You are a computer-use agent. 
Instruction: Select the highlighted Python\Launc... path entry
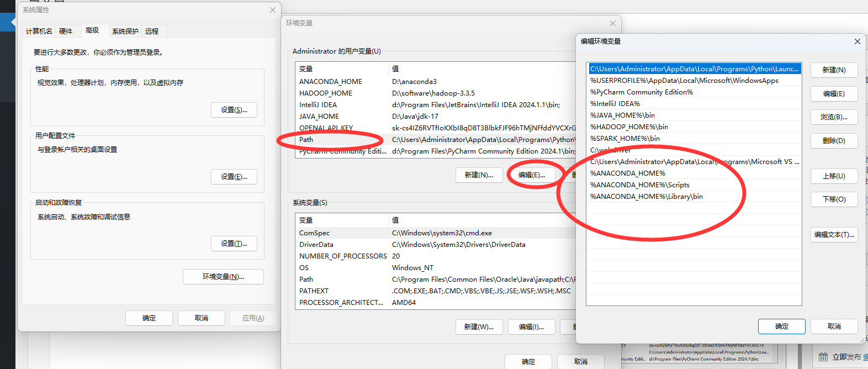tap(694, 69)
